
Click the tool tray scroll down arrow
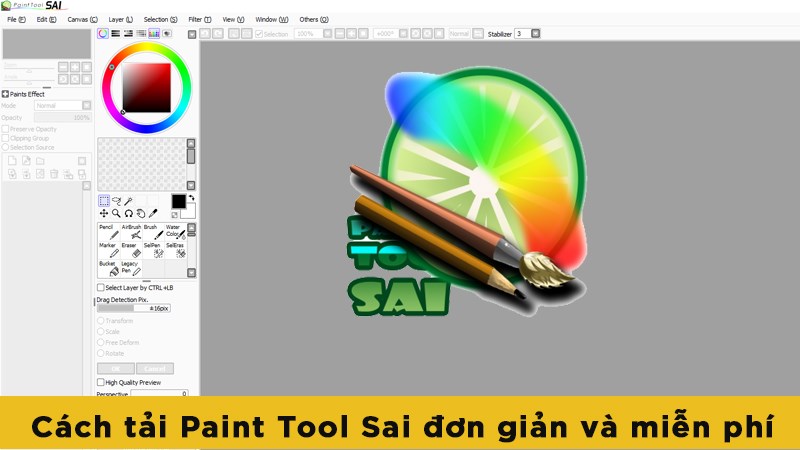tap(192, 272)
